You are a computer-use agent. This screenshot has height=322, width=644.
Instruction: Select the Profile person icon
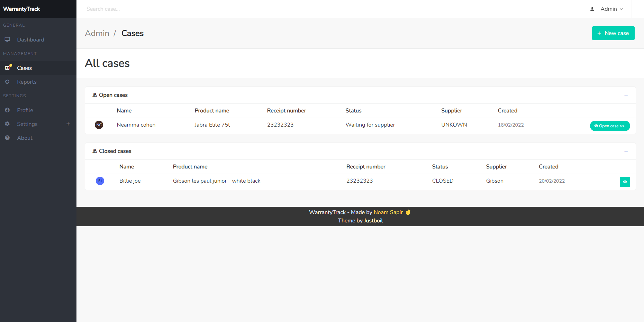pyautogui.click(x=7, y=110)
